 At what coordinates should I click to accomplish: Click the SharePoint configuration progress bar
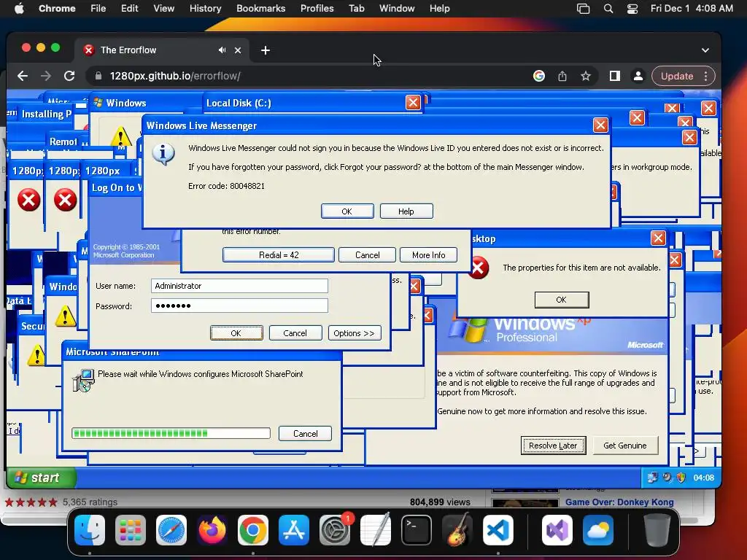point(171,433)
